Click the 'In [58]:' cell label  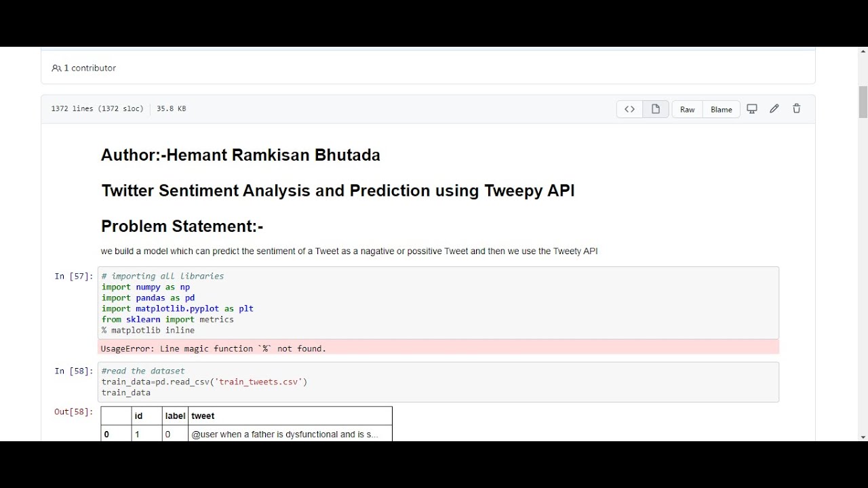point(73,371)
